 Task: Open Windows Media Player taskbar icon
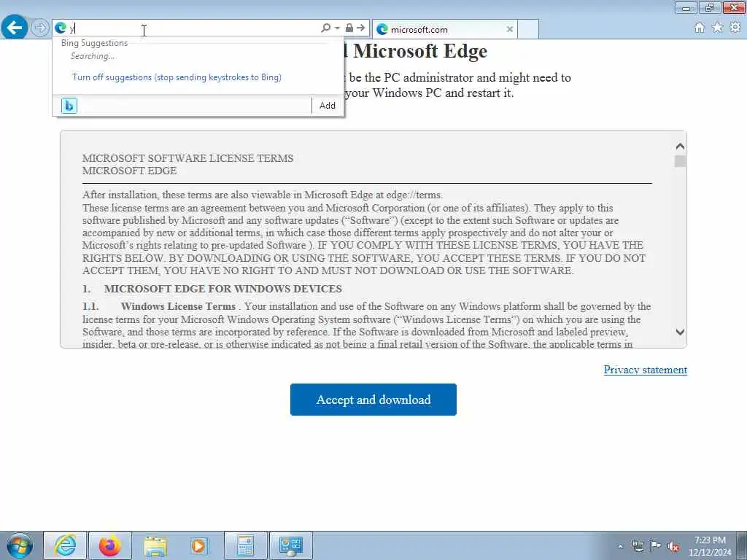198,545
